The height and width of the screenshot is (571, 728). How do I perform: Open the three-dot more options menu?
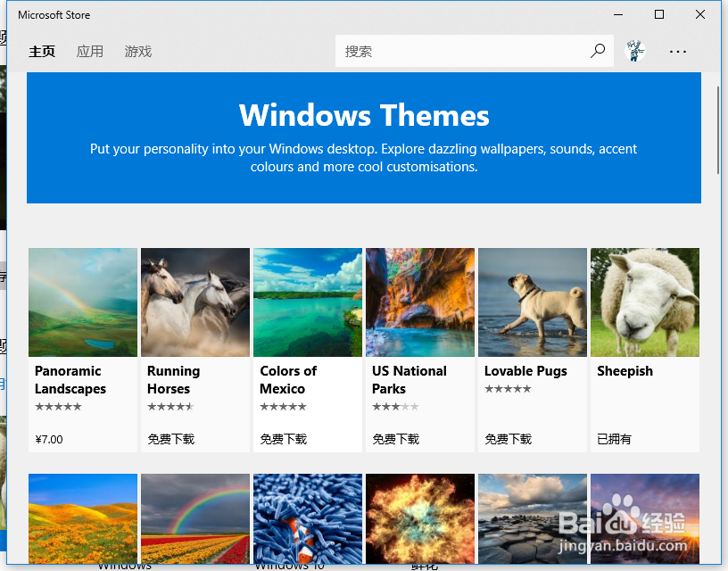(678, 52)
